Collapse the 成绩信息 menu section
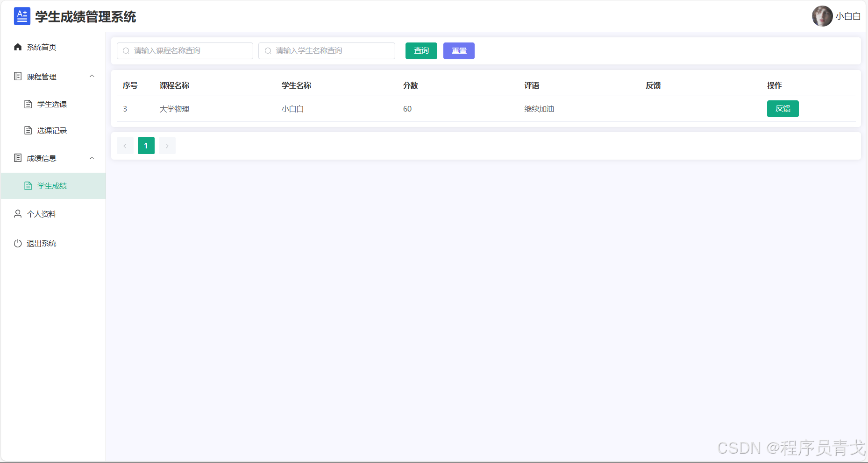The height and width of the screenshot is (463, 868). pyautogui.click(x=92, y=158)
